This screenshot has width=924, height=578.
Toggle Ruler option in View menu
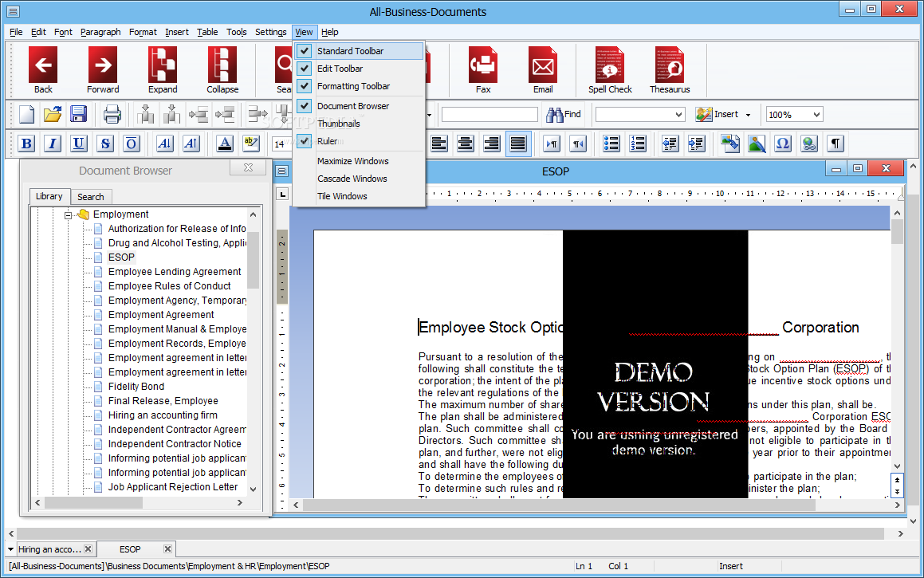(359, 141)
